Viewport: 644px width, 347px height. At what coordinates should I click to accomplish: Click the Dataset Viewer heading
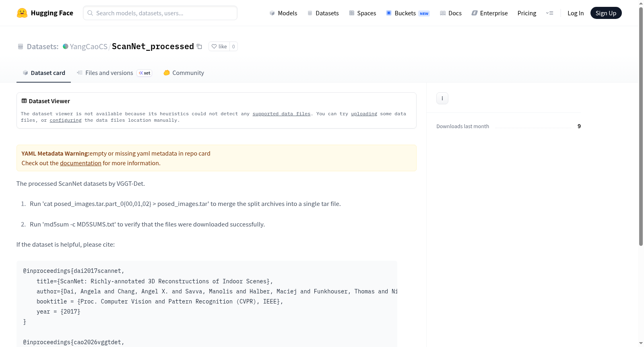coord(50,101)
